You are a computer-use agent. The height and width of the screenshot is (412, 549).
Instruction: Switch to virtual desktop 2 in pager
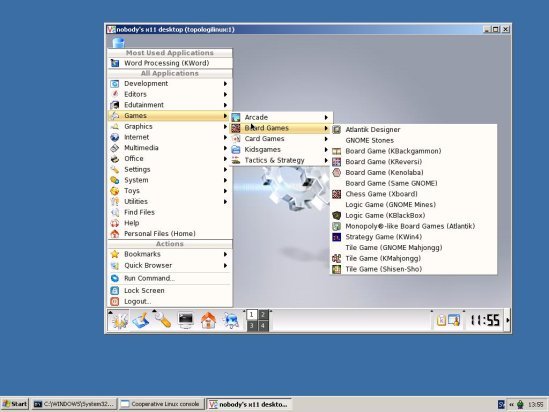pyautogui.click(x=263, y=315)
